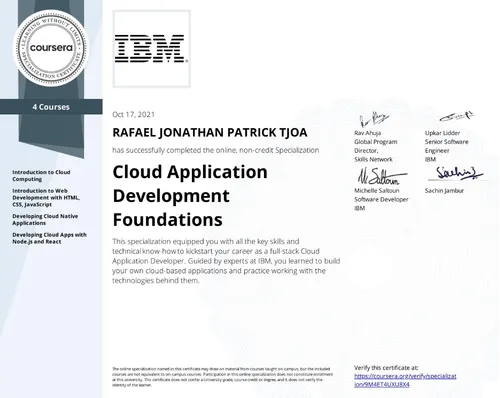Click Michelle Saltoun's signature
Viewport: 500px width, 398px height.
coord(382,177)
